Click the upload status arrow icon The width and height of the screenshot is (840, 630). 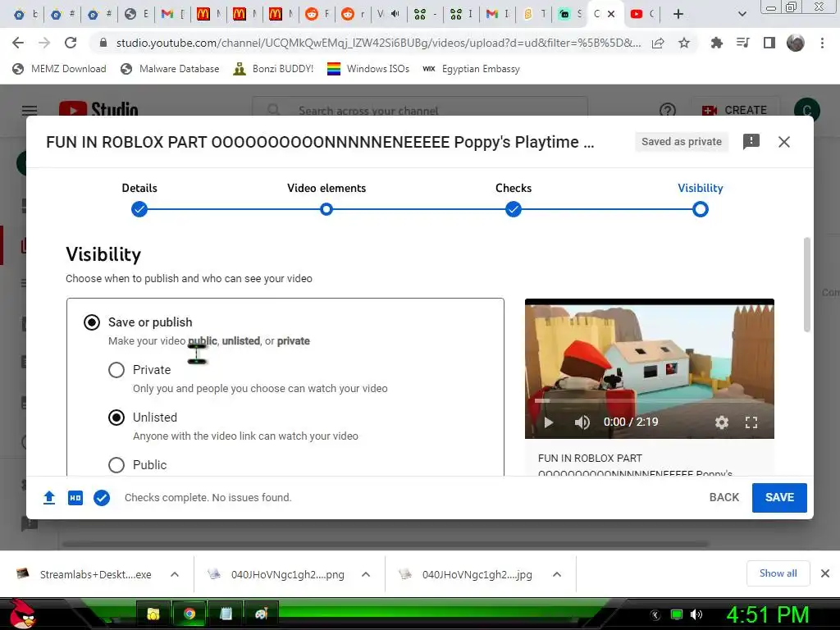[49, 498]
